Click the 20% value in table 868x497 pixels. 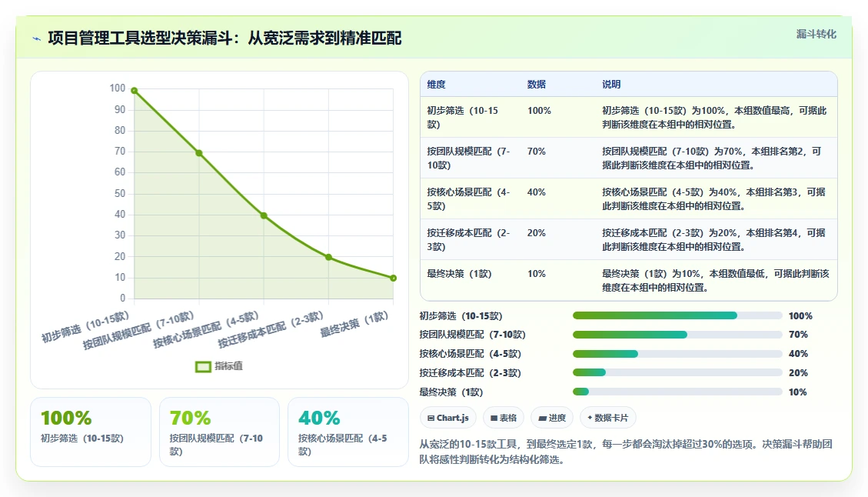point(537,232)
